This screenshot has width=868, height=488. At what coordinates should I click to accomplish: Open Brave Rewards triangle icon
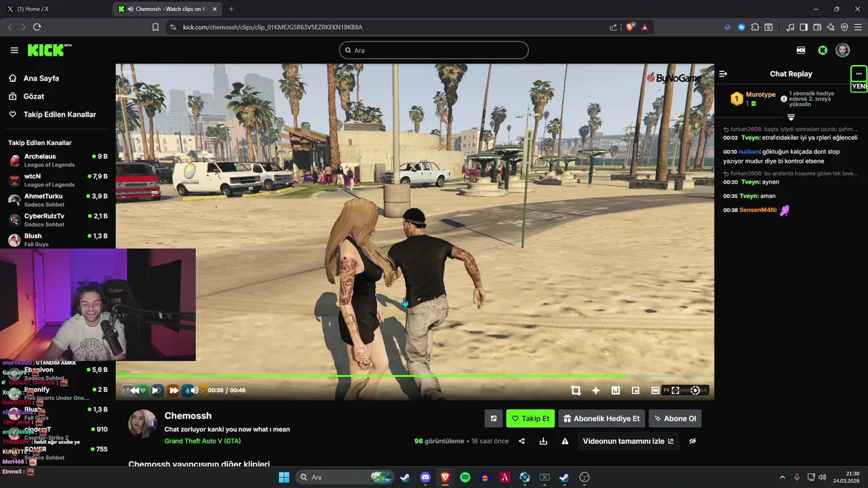(x=644, y=27)
